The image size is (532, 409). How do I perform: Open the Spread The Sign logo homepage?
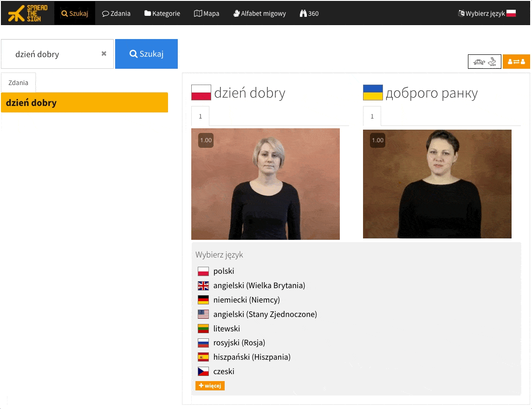pos(27,13)
